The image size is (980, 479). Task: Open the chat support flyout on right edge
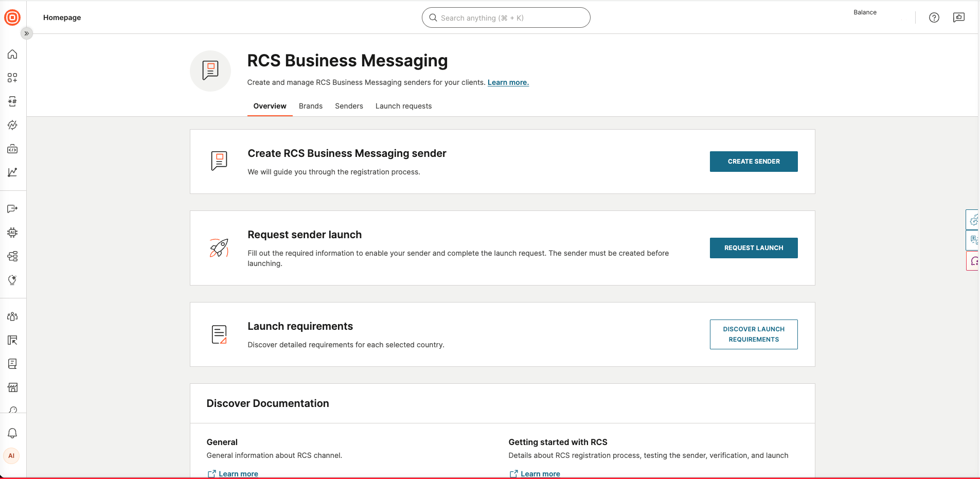point(974,261)
